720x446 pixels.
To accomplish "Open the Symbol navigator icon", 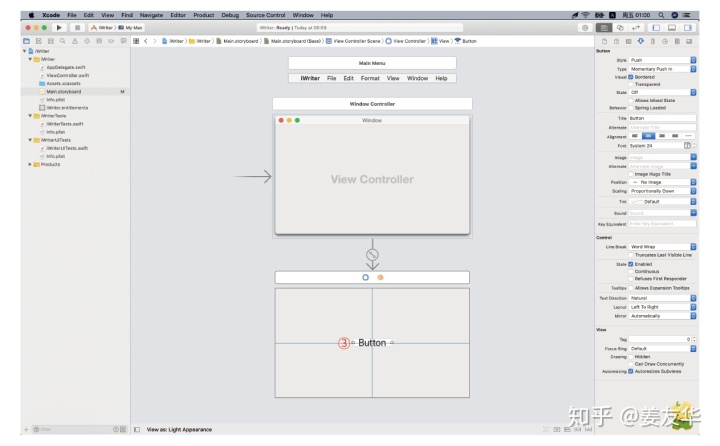I will point(51,41).
